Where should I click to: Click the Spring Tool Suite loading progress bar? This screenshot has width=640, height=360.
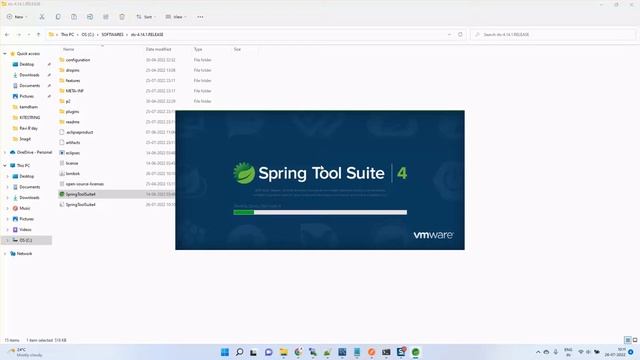pos(320,212)
